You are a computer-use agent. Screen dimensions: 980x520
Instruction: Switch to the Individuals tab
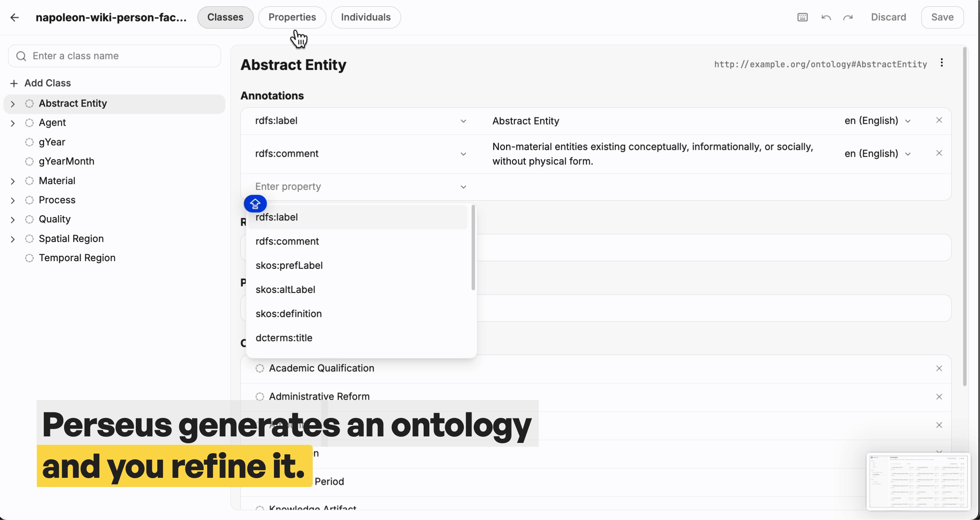click(x=366, y=17)
